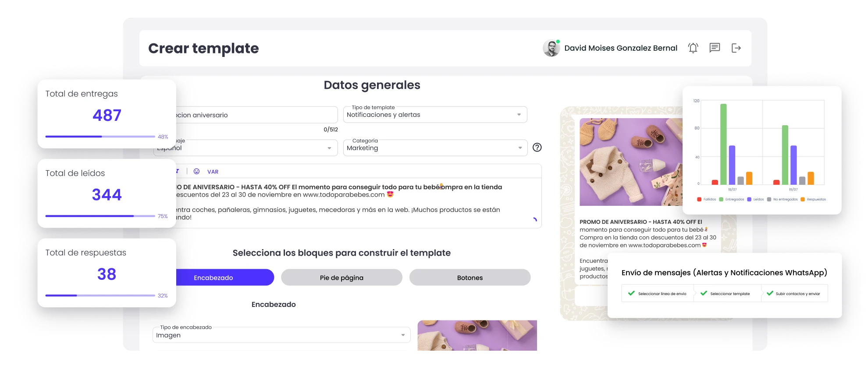Click the resize handle of message area

[x=535, y=220]
